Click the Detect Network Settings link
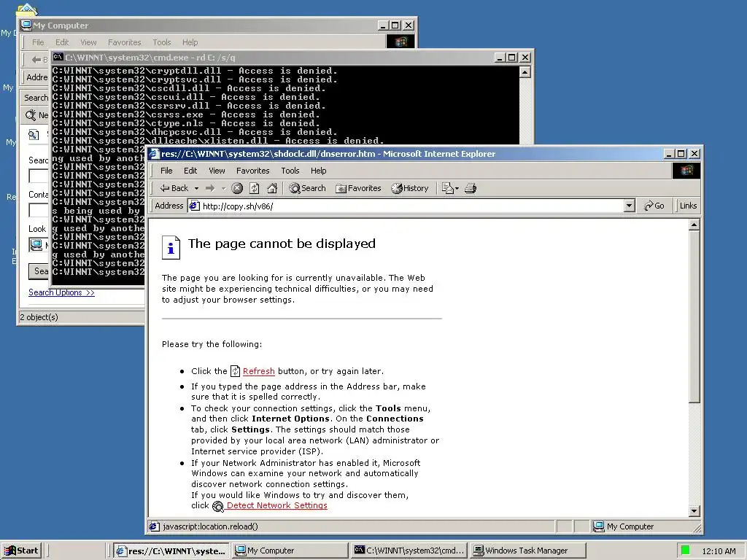 click(x=276, y=506)
